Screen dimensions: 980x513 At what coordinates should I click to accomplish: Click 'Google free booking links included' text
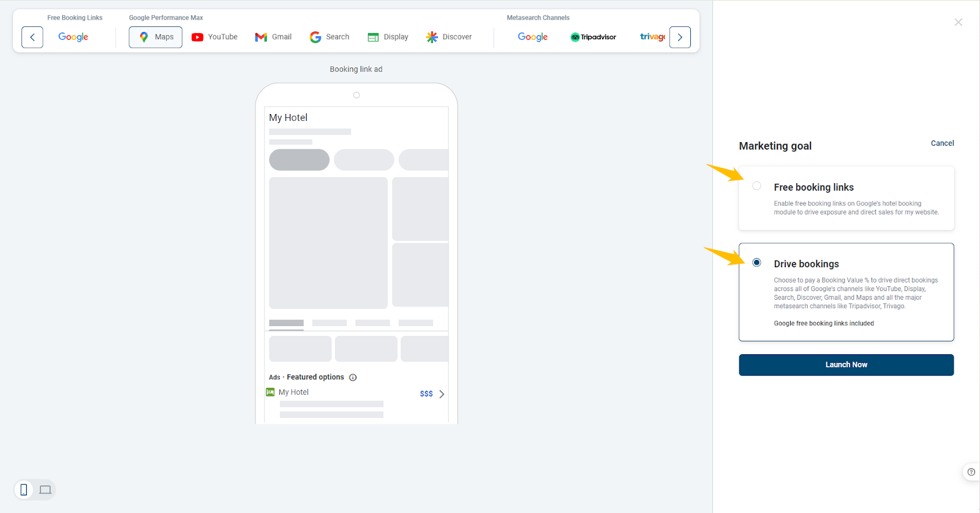pos(824,324)
